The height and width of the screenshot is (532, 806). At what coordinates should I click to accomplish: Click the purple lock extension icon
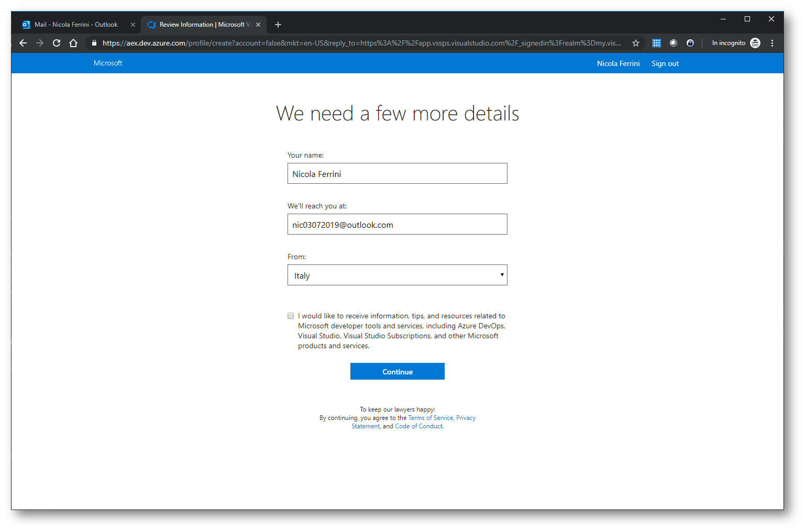tap(690, 43)
